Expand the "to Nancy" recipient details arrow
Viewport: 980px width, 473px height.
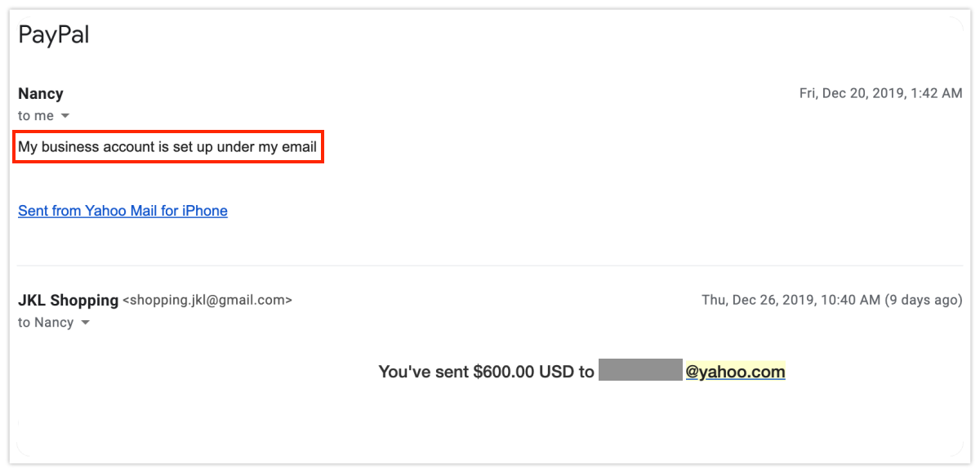(84, 323)
